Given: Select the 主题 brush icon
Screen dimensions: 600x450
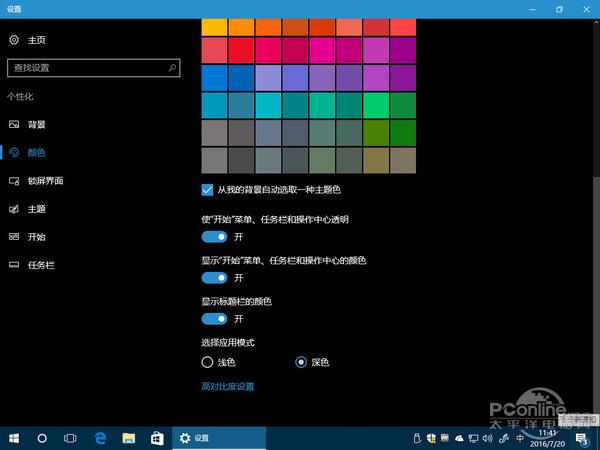Looking at the screenshot, I should point(14,209).
